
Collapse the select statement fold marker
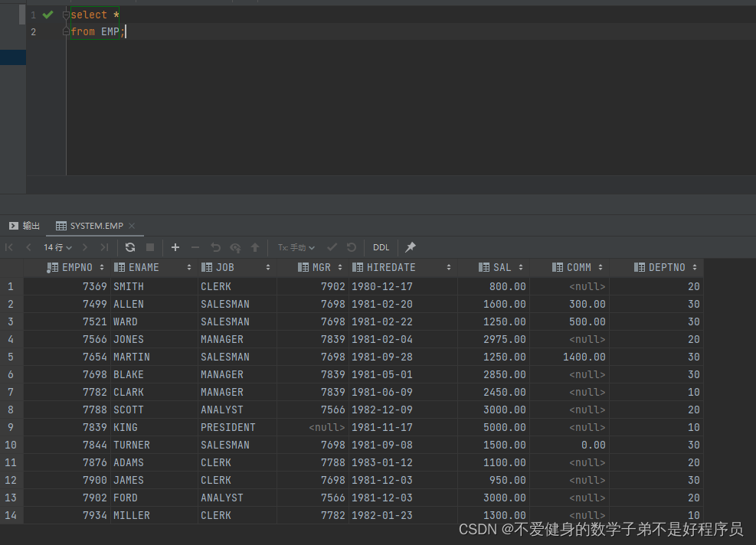[x=66, y=15]
